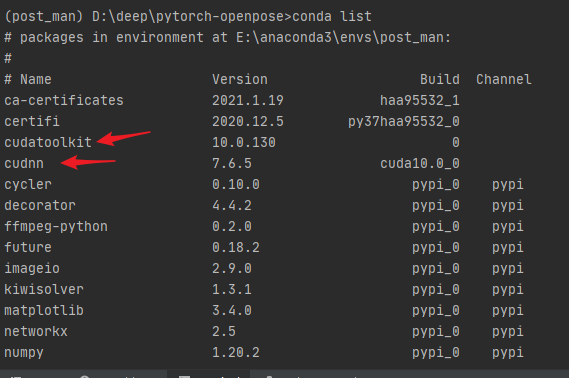
Task: Click the 'pypi' channel in the ffmpeg-python row
Action: pos(508,227)
